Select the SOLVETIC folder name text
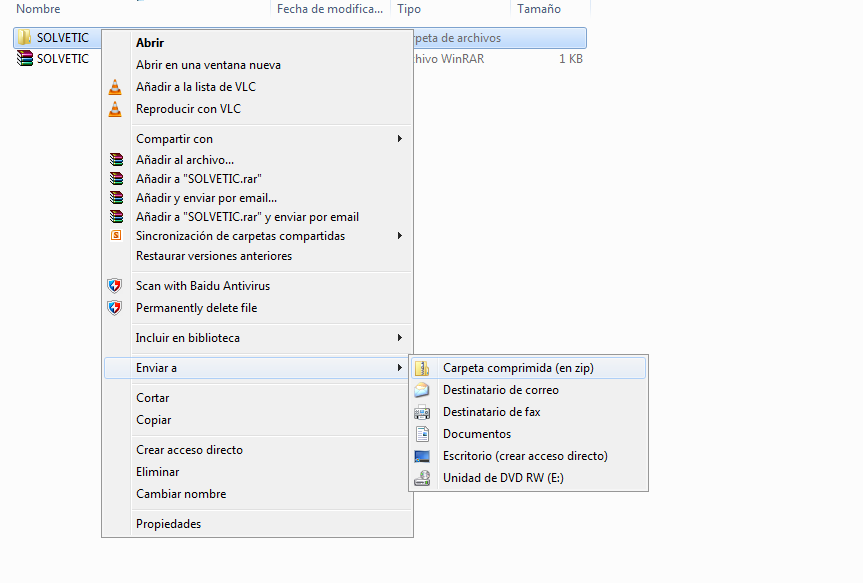This screenshot has height=583, width=863. [63, 37]
